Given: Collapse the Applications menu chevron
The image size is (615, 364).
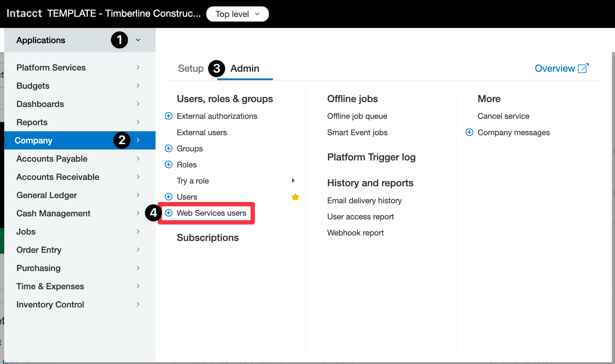Looking at the screenshot, I should [x=138, y=40].
